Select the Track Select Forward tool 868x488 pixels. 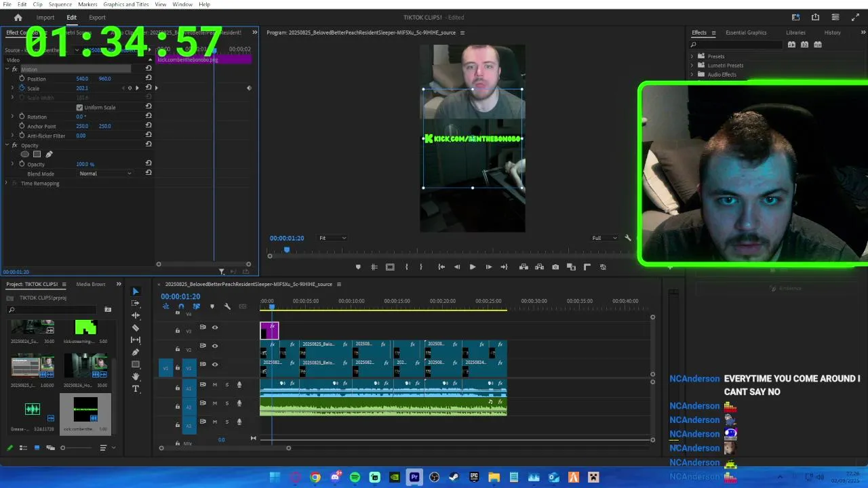click(136, 304)
